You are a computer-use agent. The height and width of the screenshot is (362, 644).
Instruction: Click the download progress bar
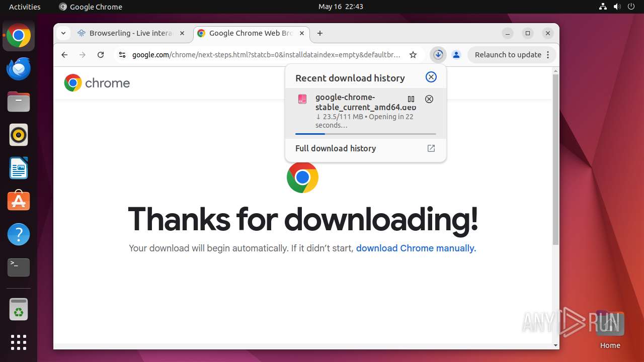[366, 134]
